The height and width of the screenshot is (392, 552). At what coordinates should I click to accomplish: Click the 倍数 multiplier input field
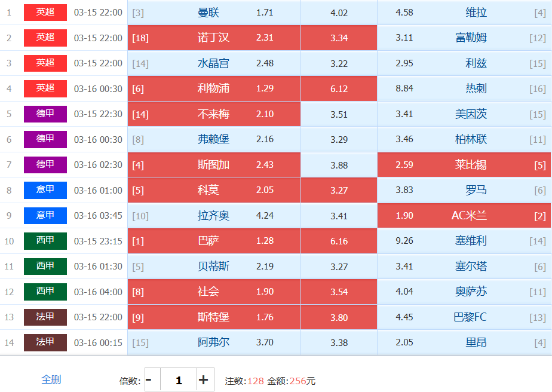tap(178, 380)
